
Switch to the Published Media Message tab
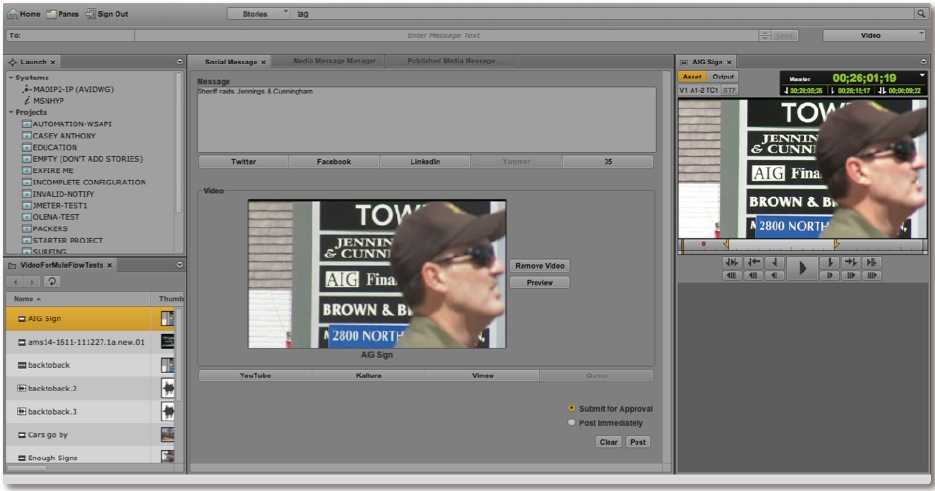click(x=454, y=61)
